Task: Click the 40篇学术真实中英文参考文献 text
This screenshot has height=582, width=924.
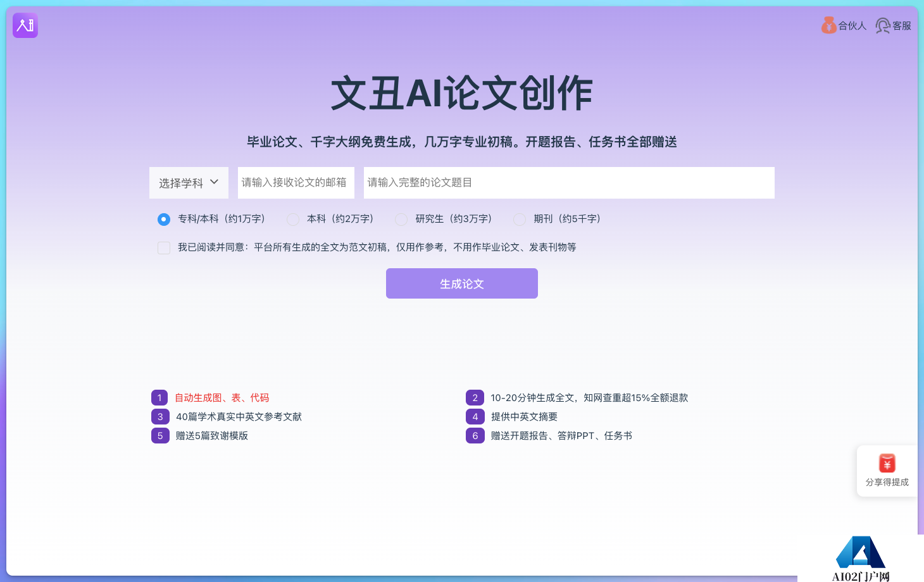Action: point(239,417)
